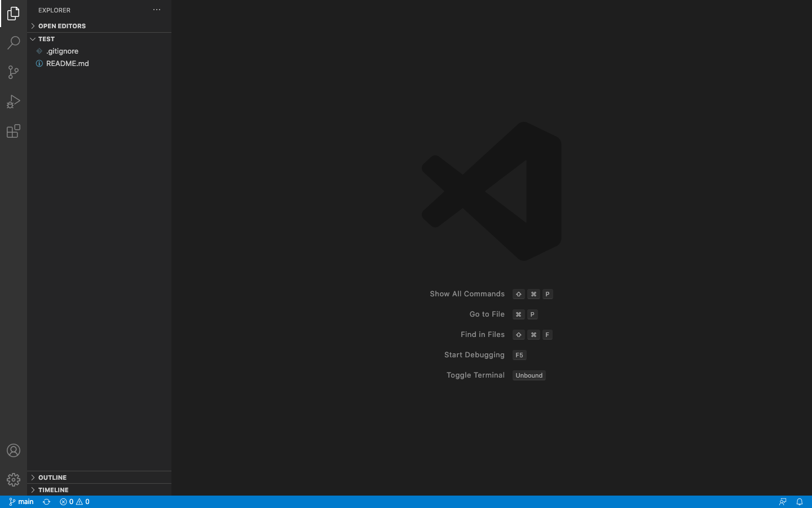Image resolution: width=812 pixels, height=508 pixels.
Task: Open the Run and Debug view
Action: [x=14, y=102]
